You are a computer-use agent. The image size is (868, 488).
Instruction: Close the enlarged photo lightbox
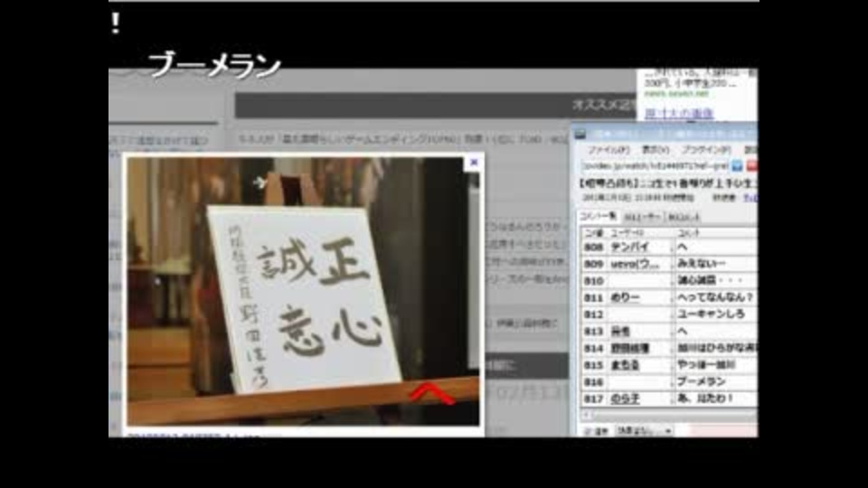click(x=474, y=162)
